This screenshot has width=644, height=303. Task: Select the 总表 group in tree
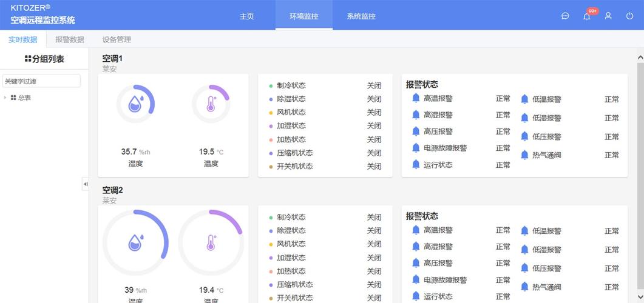[24, 98]
